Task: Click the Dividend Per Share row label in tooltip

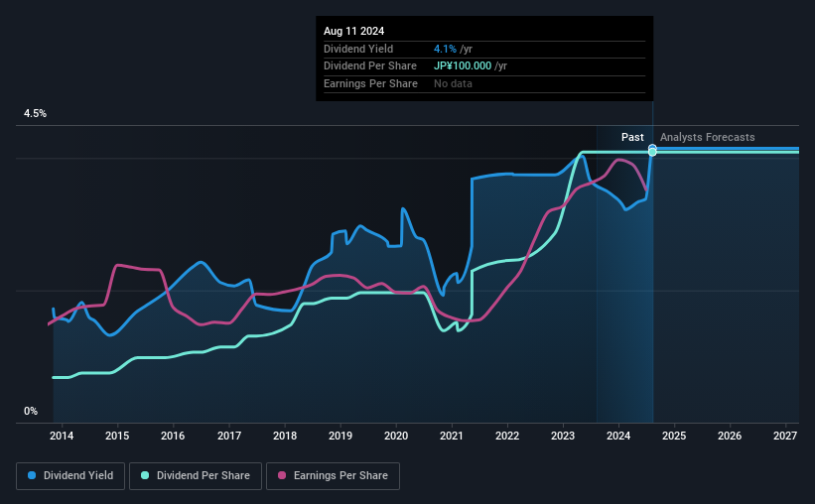Action: (370, 66)
